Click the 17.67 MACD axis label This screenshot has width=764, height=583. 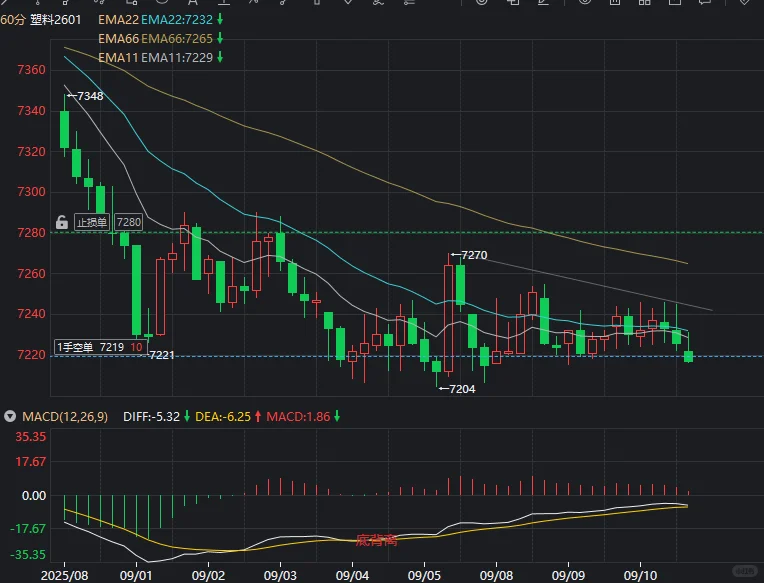click(31, 462)
